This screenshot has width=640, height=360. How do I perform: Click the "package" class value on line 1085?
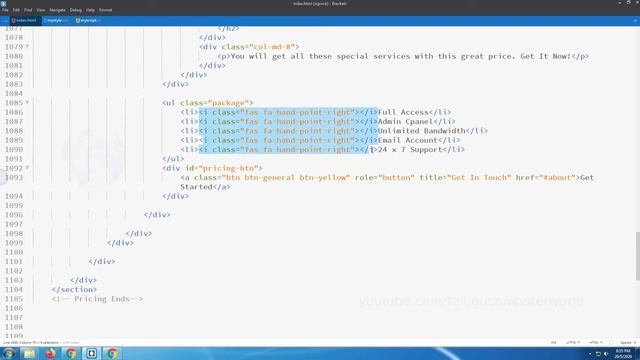[x=228, y=103]
